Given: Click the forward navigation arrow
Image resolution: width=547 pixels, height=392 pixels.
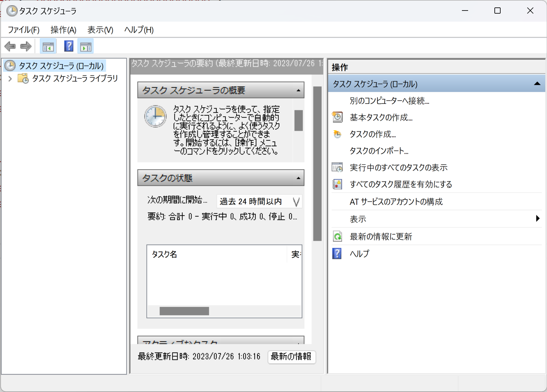Looking at the screenshot, I should [x=26, y=46].
